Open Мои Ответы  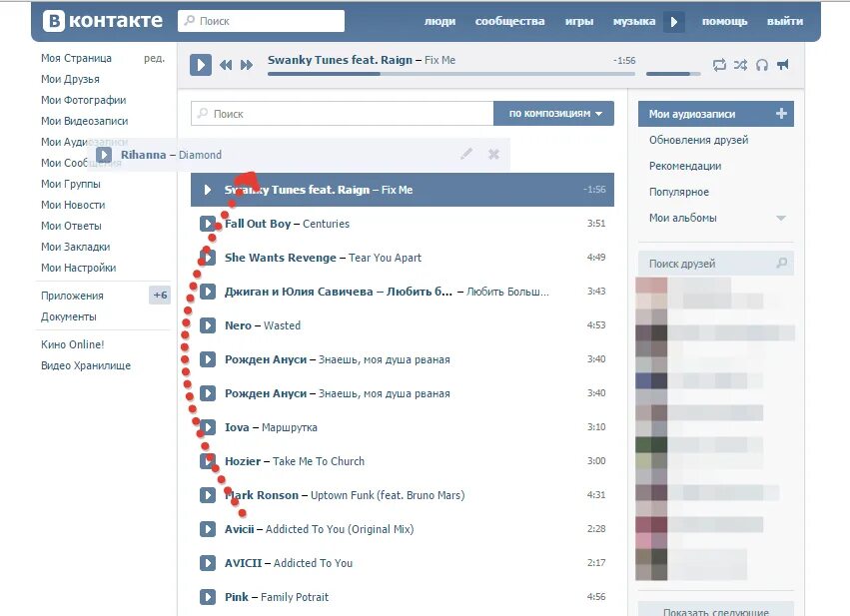(x=71, y=226)
